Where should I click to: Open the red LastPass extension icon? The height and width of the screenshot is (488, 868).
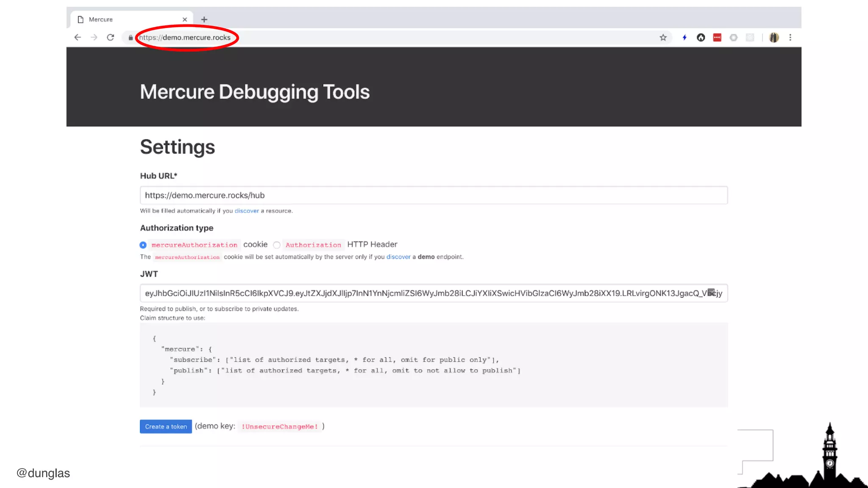717,37
